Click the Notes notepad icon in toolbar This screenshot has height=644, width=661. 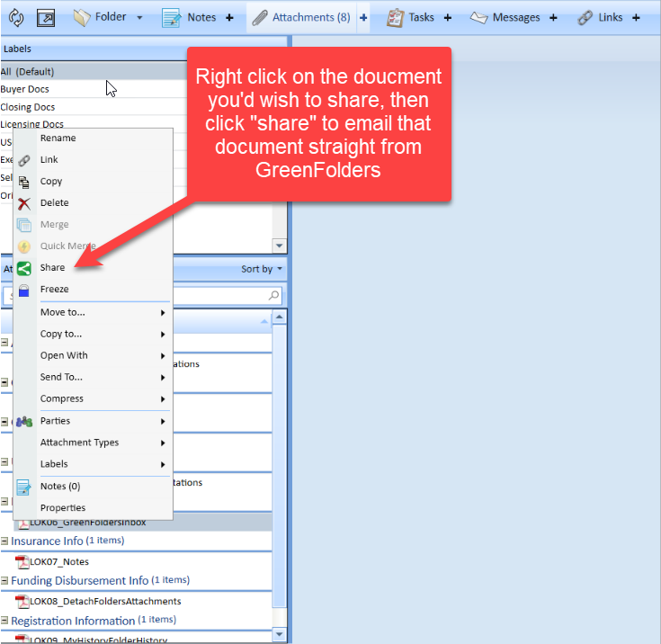tap(171, 18)
